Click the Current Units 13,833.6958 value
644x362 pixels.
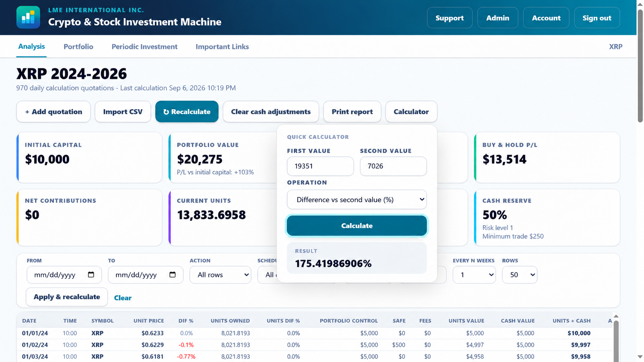pos(211,215)
